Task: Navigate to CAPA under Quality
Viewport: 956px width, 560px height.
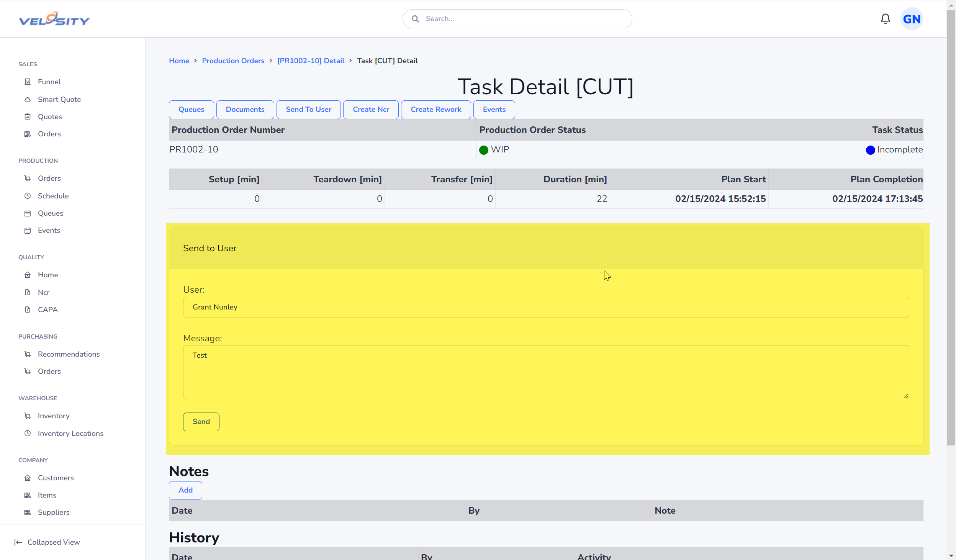Action: pos(47,309)
